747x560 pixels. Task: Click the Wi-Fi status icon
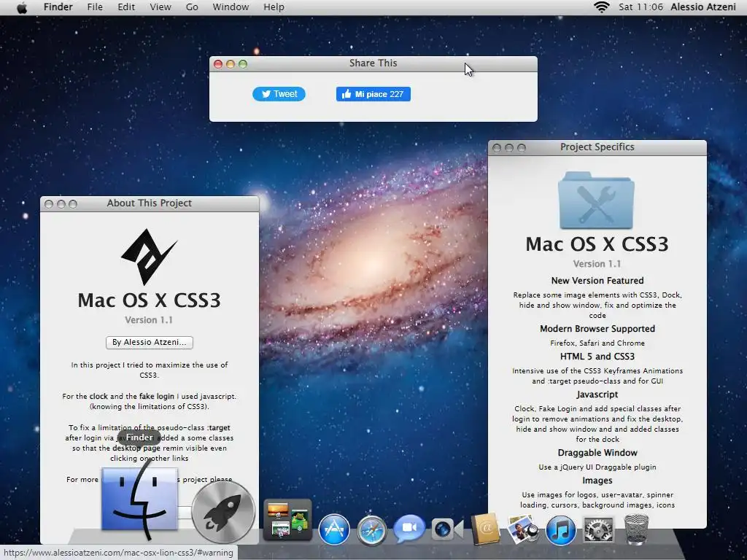pos(602,7)
